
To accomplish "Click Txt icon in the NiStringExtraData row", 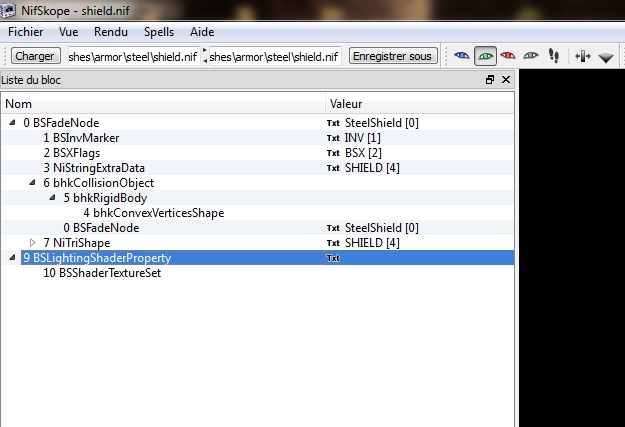I will tap(333, 168).
